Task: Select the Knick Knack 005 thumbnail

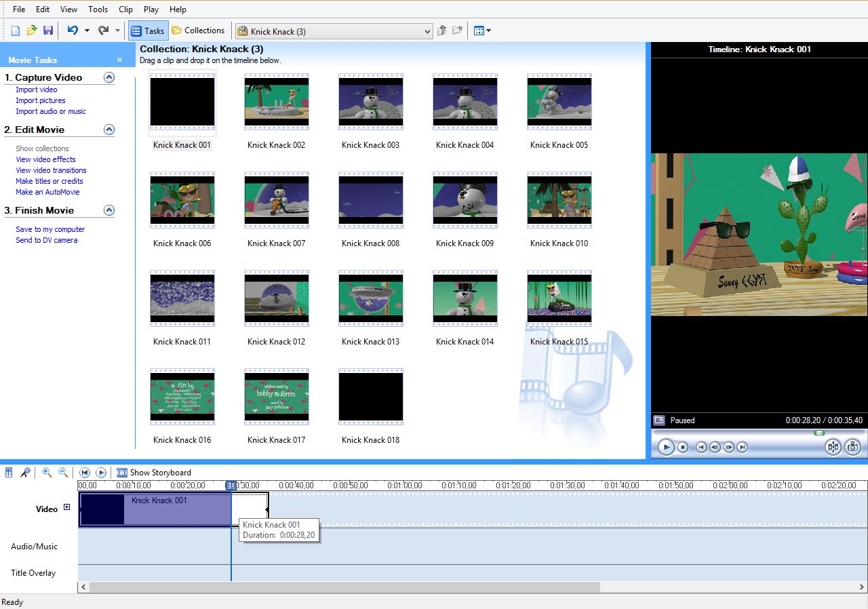Action: coord(559,102)
